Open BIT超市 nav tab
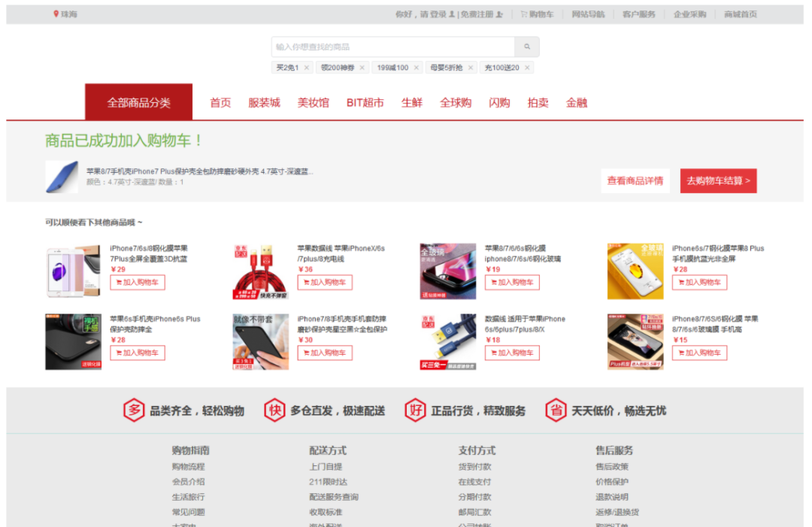812x527 pixels. [365, 102]
